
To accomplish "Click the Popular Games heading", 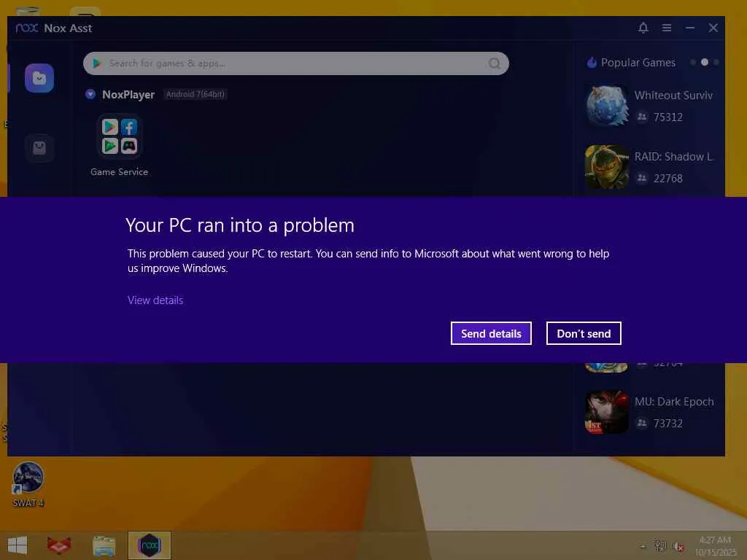I will (638, 63).
